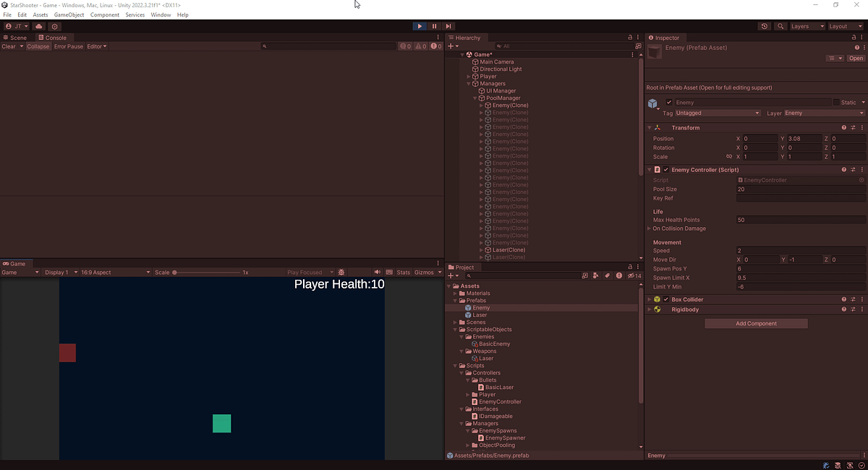The width and height of the screenshot is (868, 470).
Task: Open the search-by-type icon in Project panel
Action: (x=595, y=275)
